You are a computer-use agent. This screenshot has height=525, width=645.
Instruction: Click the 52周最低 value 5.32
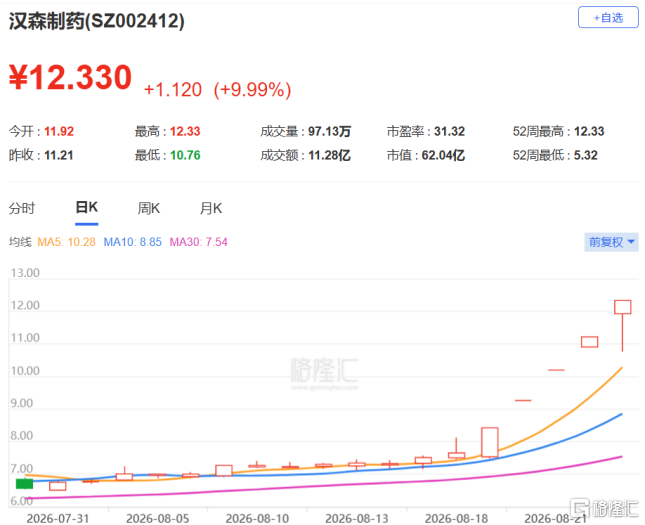[x=586, y=155]
